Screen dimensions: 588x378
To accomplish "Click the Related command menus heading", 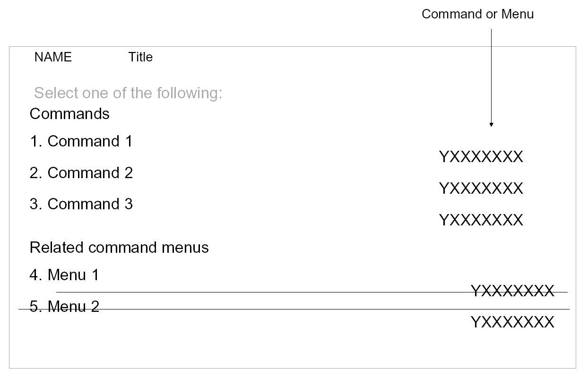I will pos(119,248).
